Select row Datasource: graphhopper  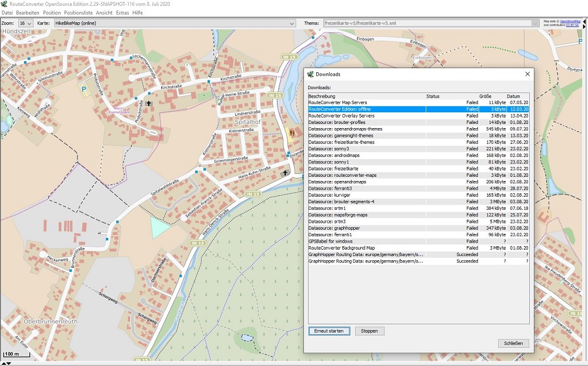[419, 228]
